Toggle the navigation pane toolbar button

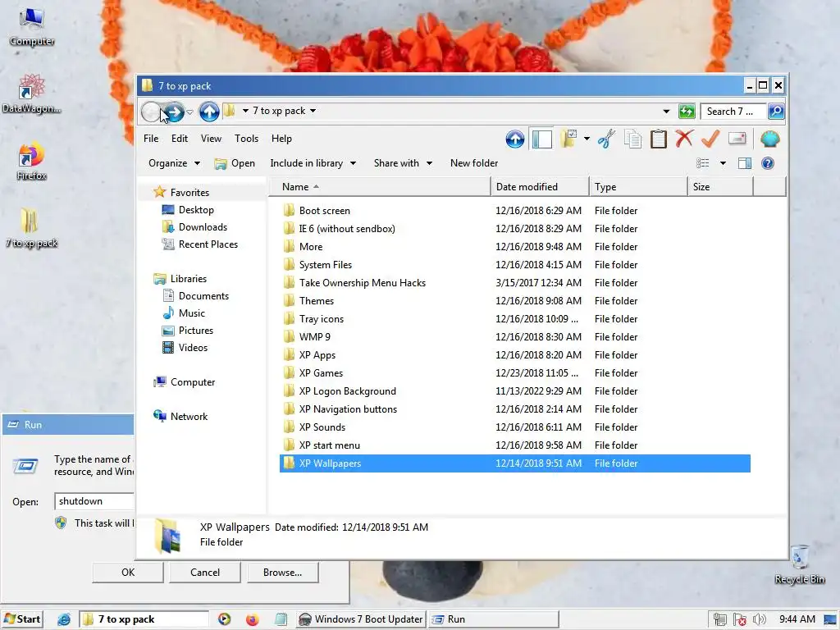(x=541, y=139)
